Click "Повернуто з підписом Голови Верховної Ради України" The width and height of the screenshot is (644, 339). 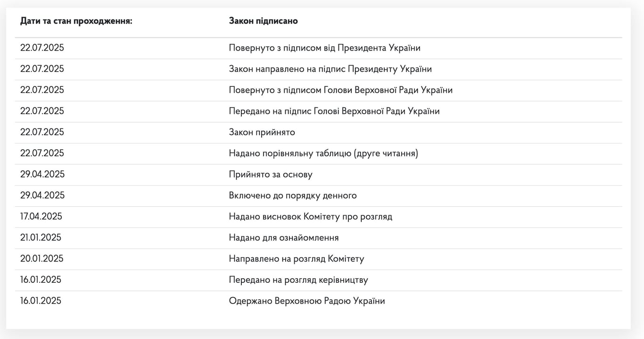coord(340,90)
